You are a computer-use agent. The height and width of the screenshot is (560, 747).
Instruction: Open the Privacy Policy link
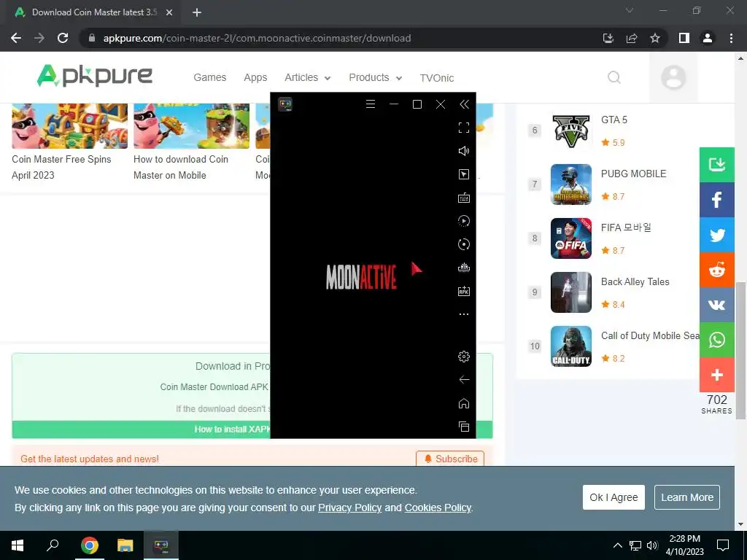coord(349,507)
